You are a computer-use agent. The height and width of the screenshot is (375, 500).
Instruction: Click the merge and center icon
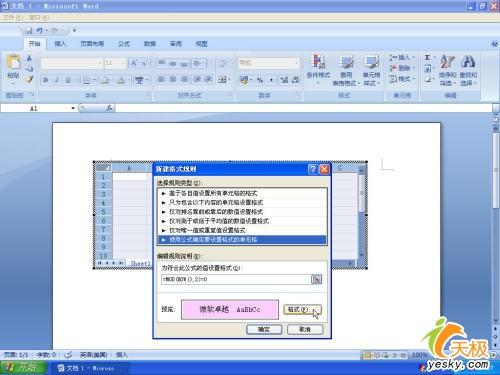(222, 80)
